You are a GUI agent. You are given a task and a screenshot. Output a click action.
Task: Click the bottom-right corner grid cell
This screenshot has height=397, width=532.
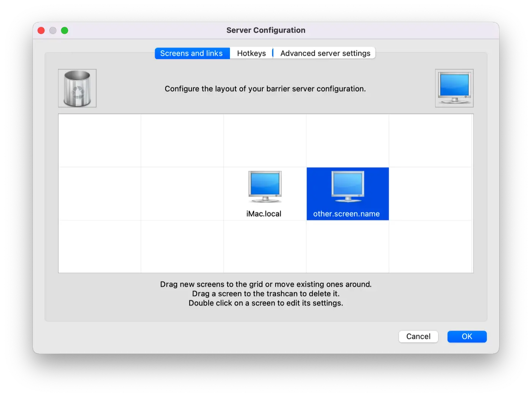click(x=430, y=246)
